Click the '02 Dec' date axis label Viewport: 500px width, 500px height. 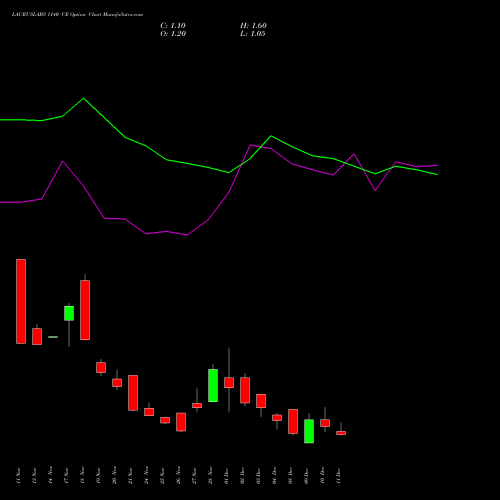tap(242, 476)
